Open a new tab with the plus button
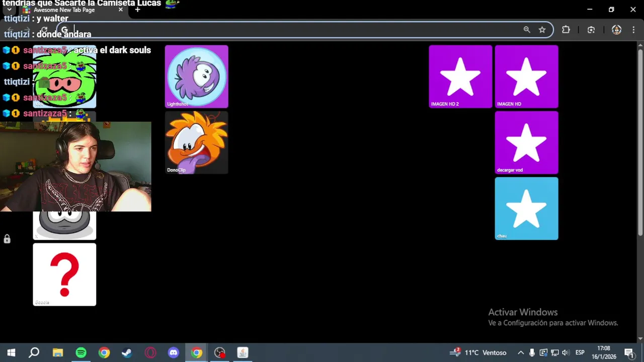The image size is (644, 362). click(x=137, y=10)
